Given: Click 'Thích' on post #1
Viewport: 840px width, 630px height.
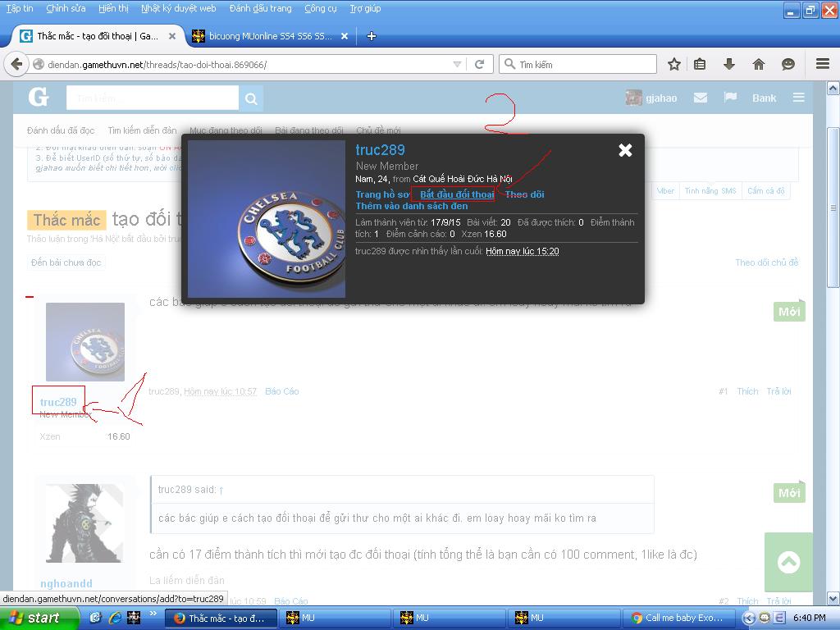Looking at the screenshot, I should pos(747,391).
